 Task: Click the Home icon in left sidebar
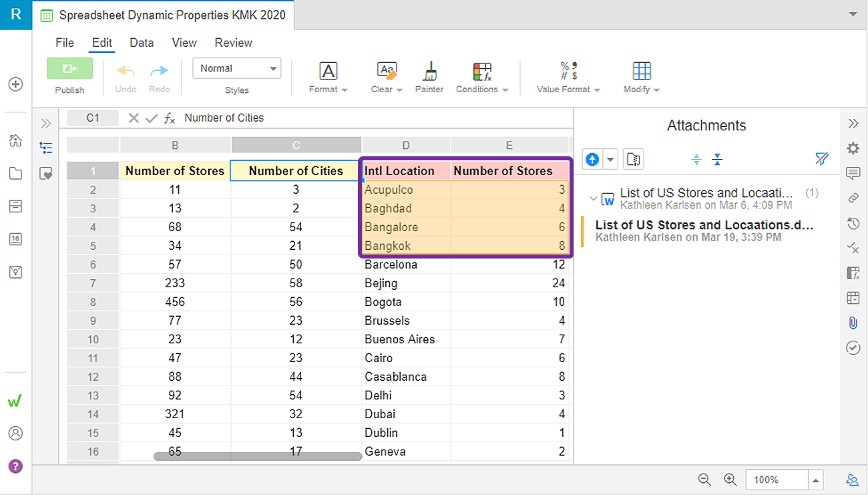tap(15, 140)
